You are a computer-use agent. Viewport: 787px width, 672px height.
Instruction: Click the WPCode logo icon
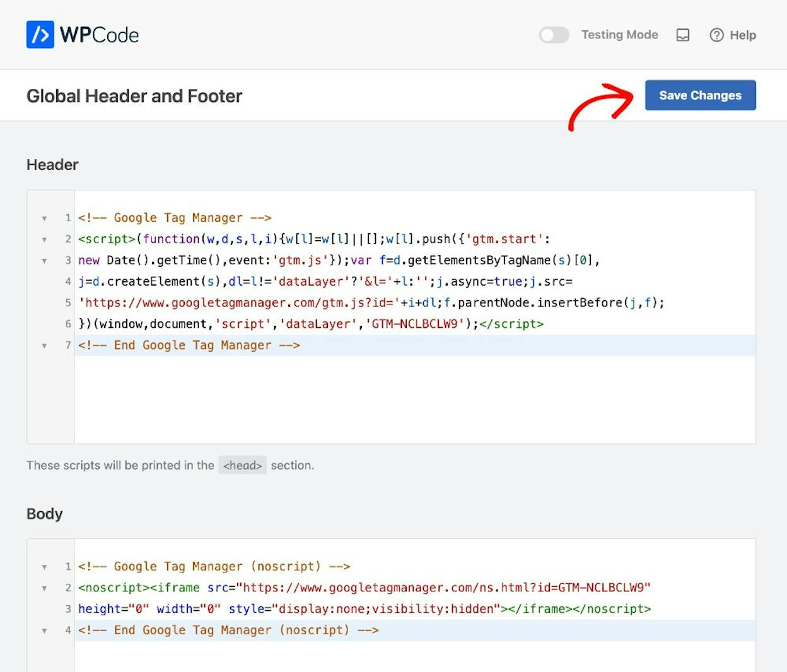[x=40, y=35]
